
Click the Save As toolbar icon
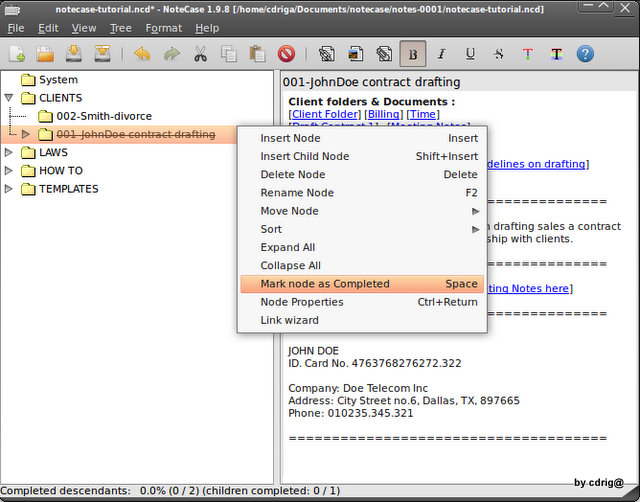pyautogui.click(x=102, y=54)
